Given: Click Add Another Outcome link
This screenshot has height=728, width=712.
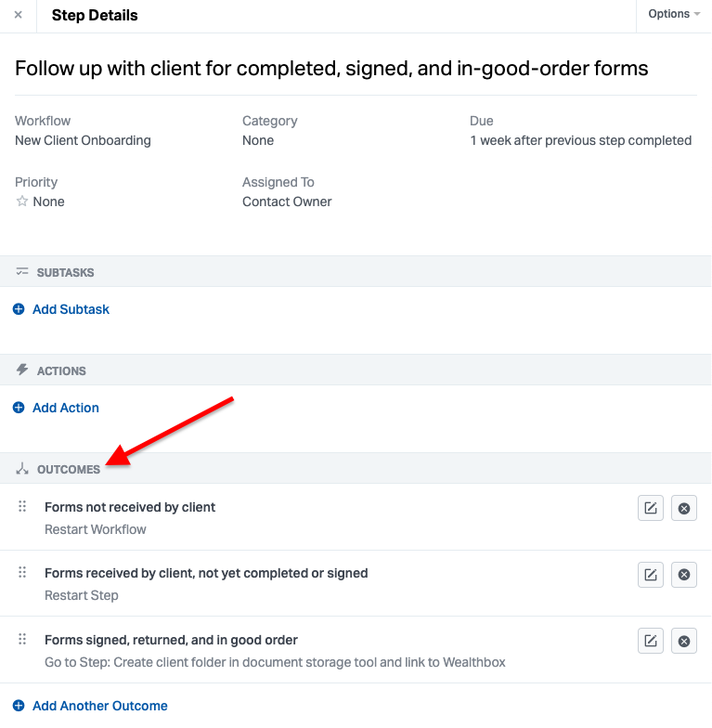Looking at the screenshot, I should pos(99,706).
